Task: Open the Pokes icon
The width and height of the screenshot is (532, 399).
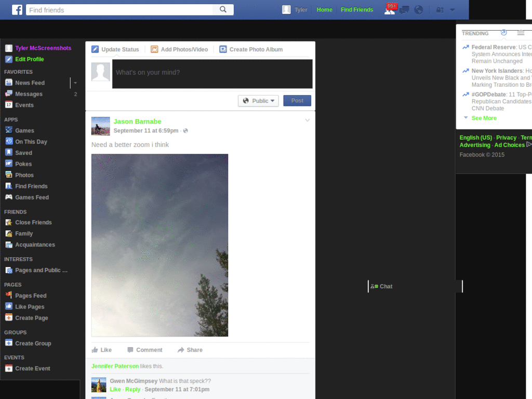Action: pos(9,164)
